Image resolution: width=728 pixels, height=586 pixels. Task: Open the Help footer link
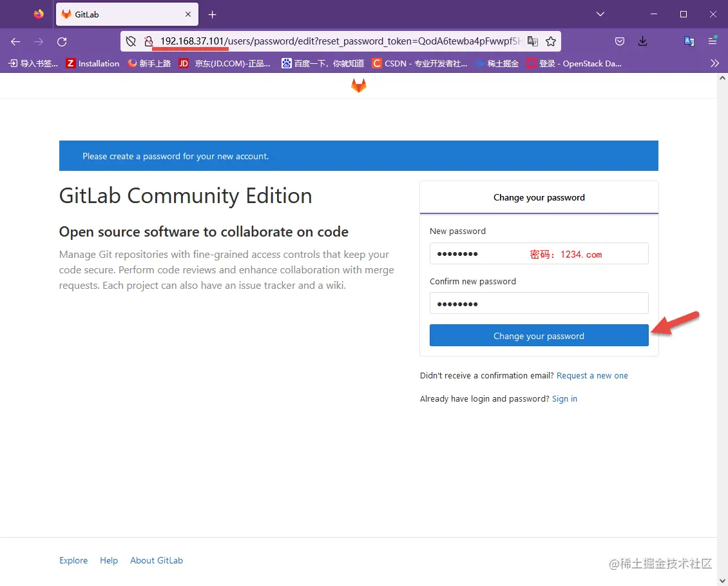[x=109, y=560]
